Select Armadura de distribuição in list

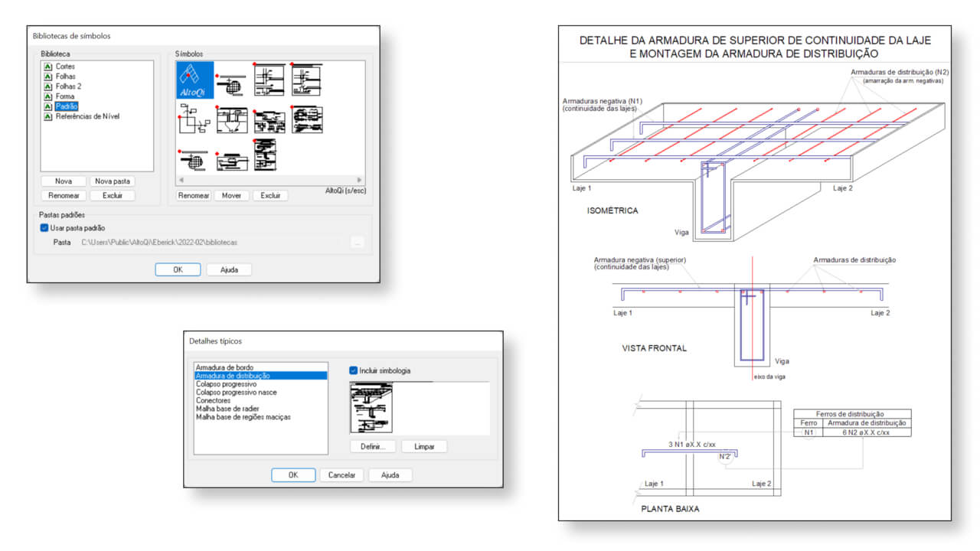point(261,376)
